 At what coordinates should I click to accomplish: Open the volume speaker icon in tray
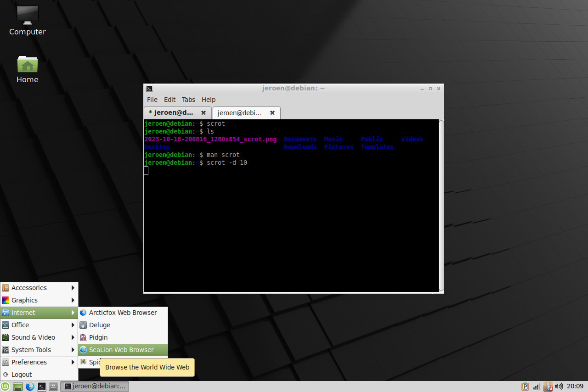559,386
